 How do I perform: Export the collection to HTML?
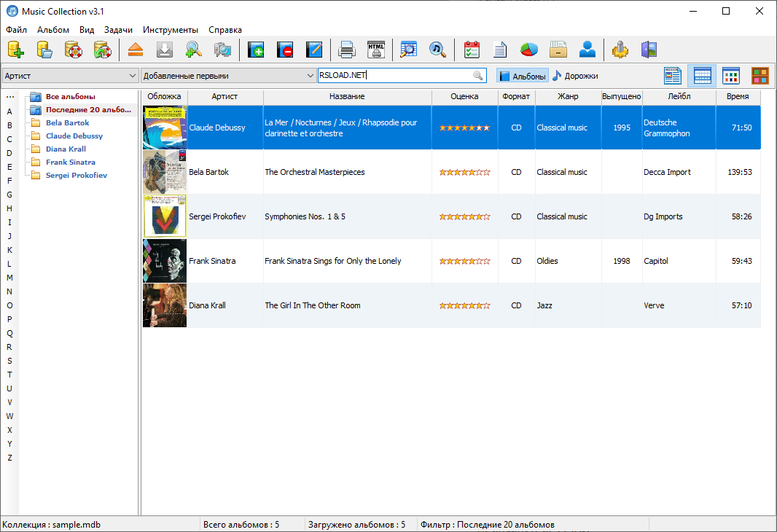[x=376, y=50]
